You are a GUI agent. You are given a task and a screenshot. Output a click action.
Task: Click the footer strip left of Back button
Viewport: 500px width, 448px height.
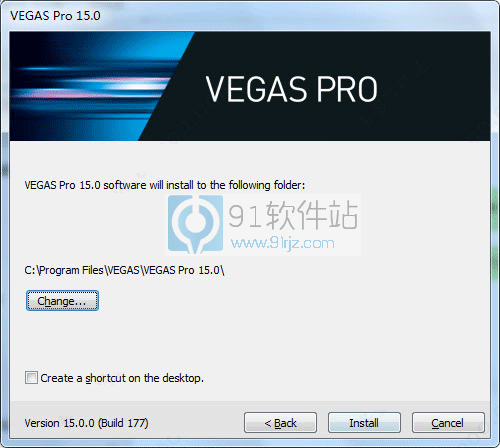(x=196, y=423)
